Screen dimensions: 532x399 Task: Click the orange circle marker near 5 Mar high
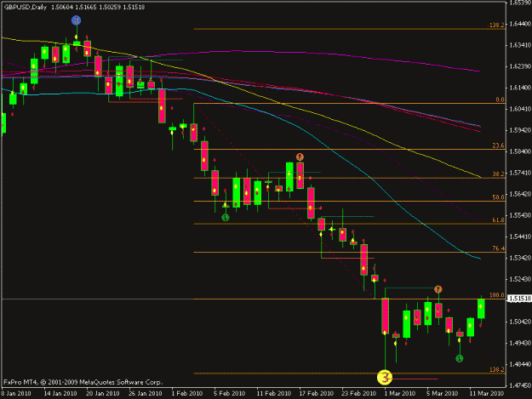coord(438,289)
